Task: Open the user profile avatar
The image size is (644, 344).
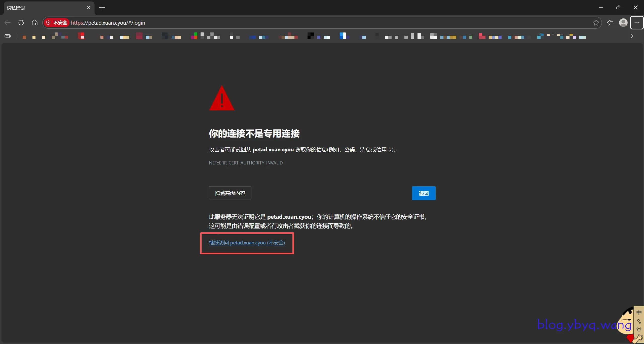Action: pyautogui.click(x=623, y=23)
